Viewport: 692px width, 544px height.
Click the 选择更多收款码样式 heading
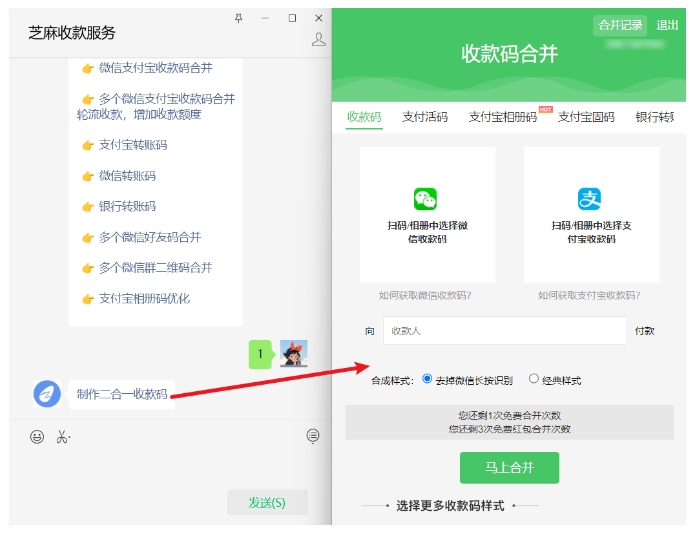tap(450, 506)
